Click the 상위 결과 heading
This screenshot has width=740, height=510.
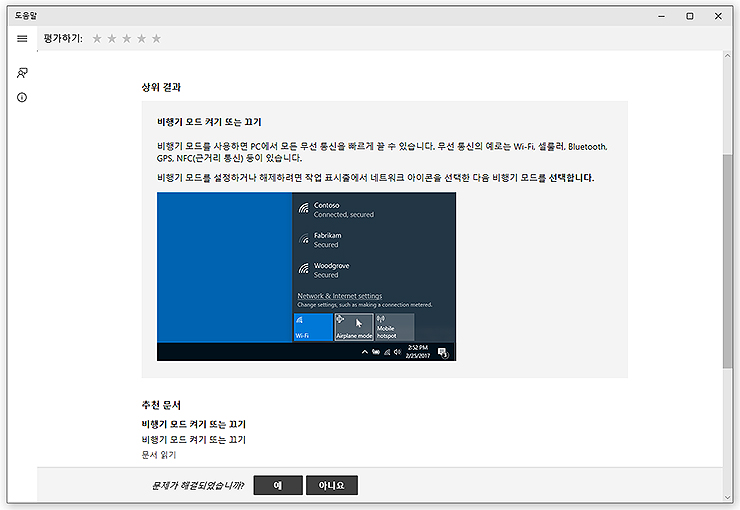click(161, 87)
